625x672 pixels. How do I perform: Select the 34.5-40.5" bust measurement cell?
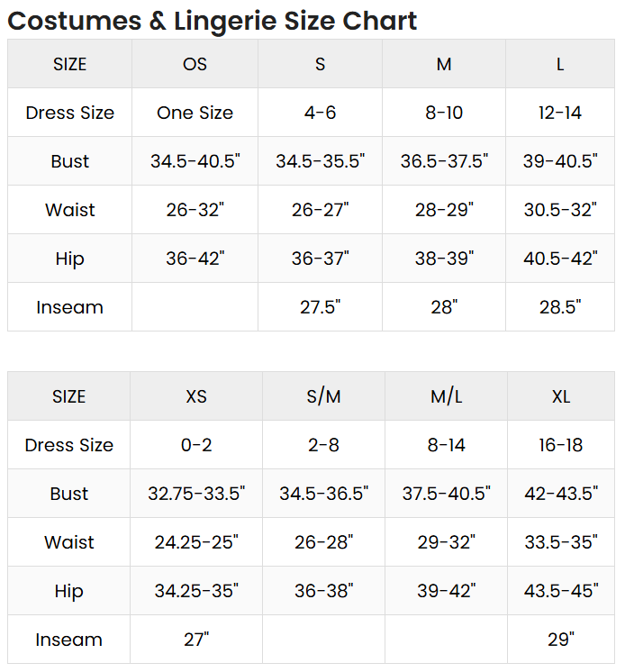coord(195,161)
